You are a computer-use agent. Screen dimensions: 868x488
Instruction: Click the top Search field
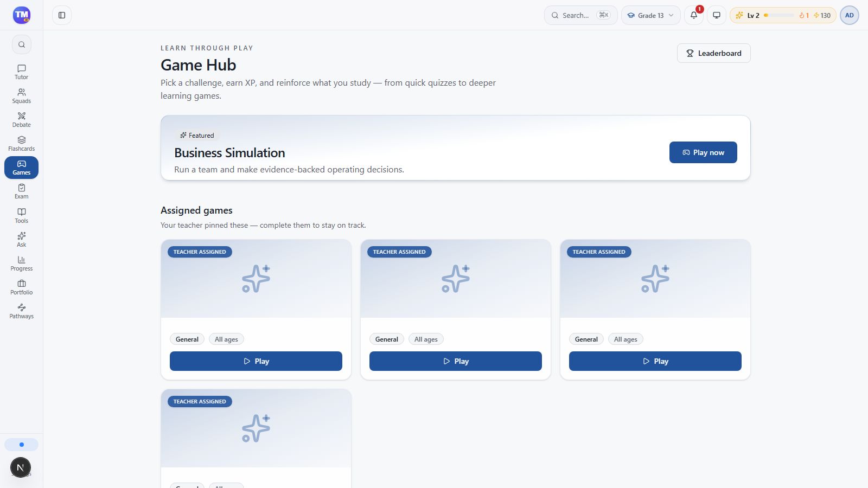tap(580, 15)
